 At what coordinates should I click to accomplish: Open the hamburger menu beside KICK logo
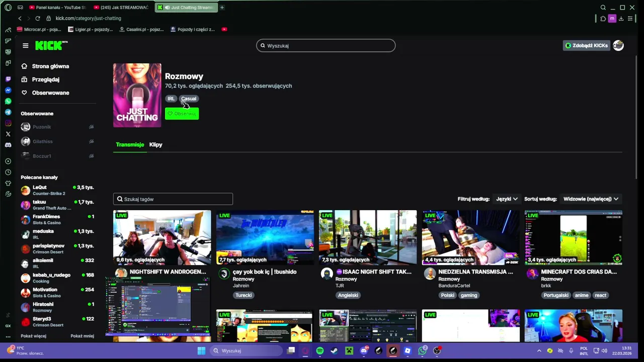(x=25, y=46)
